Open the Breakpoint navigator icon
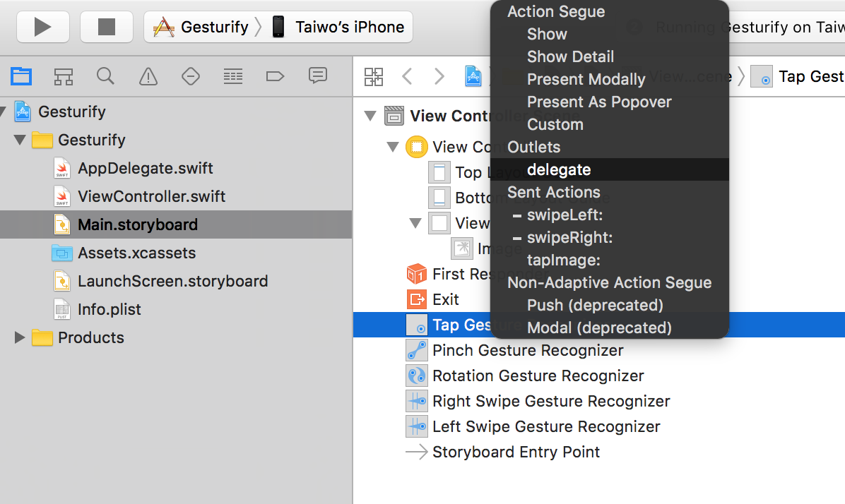 (x=275, y=76)
